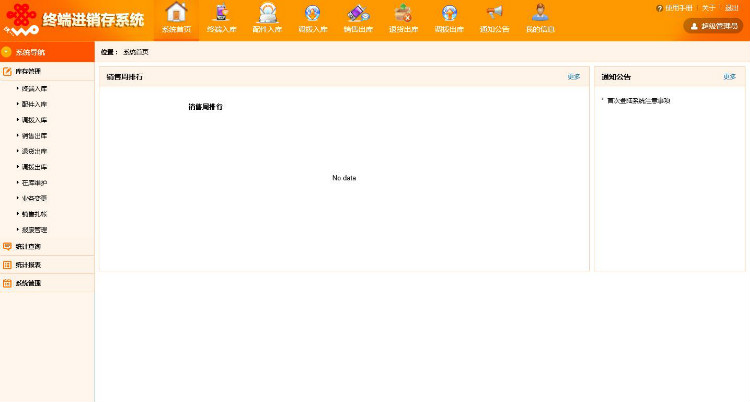
Task: Select 配件入库 in the sidebar tree
Action: 34,104
